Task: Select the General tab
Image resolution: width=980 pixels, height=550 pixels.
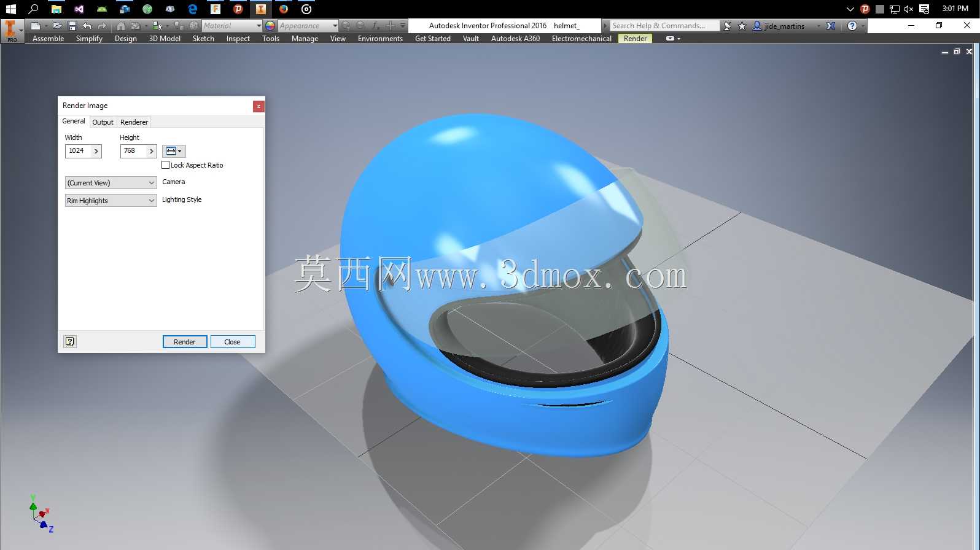Action: pyautogui.click(x=74, y=122)
